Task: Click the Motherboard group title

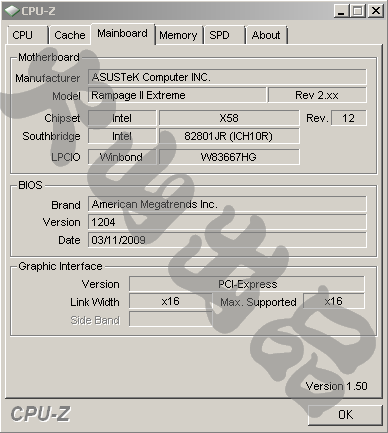Action: click(x=49, y=57)
